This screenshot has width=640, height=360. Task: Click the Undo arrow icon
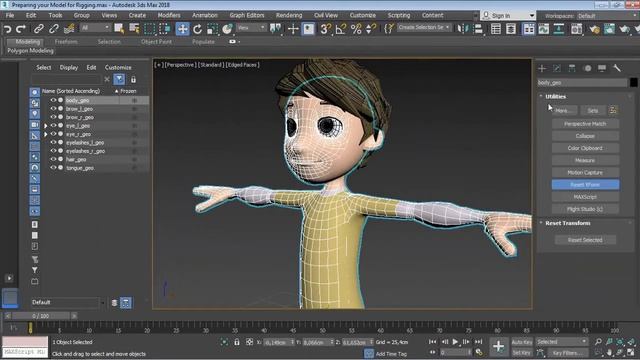tap(7, 29)
